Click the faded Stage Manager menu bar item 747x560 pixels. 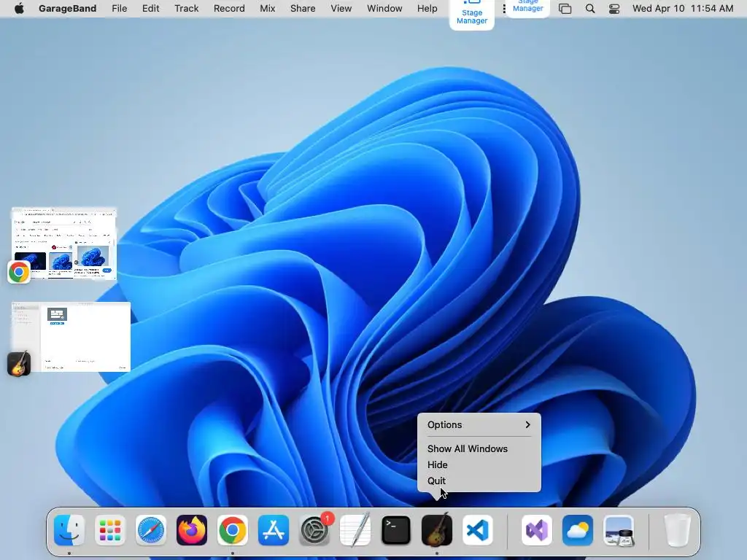coord(527,7)
